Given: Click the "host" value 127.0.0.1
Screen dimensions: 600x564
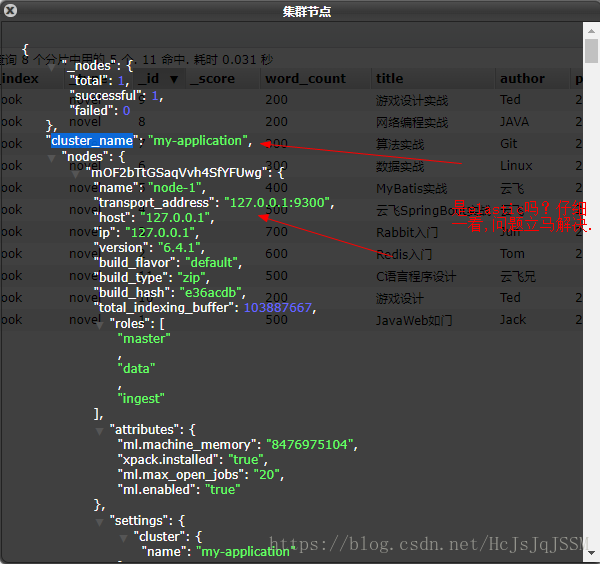Looking at the screenshot, I should (x=175, y=218).
